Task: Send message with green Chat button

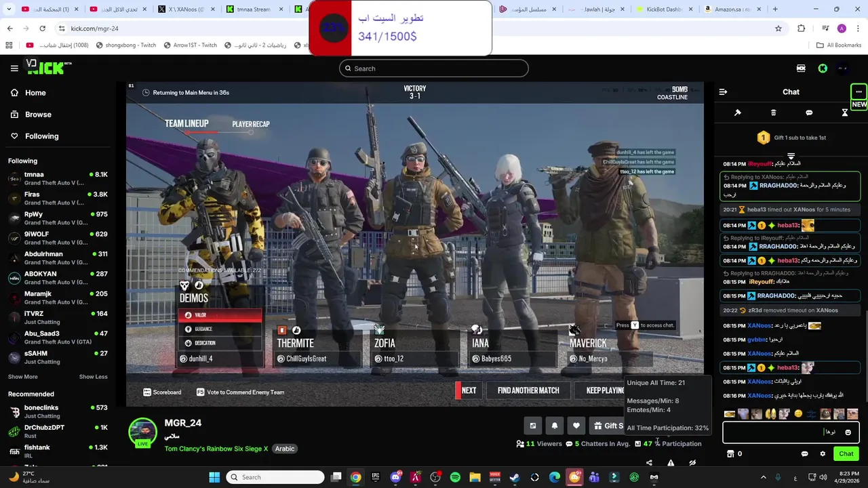Action: [x=846, y=454]
